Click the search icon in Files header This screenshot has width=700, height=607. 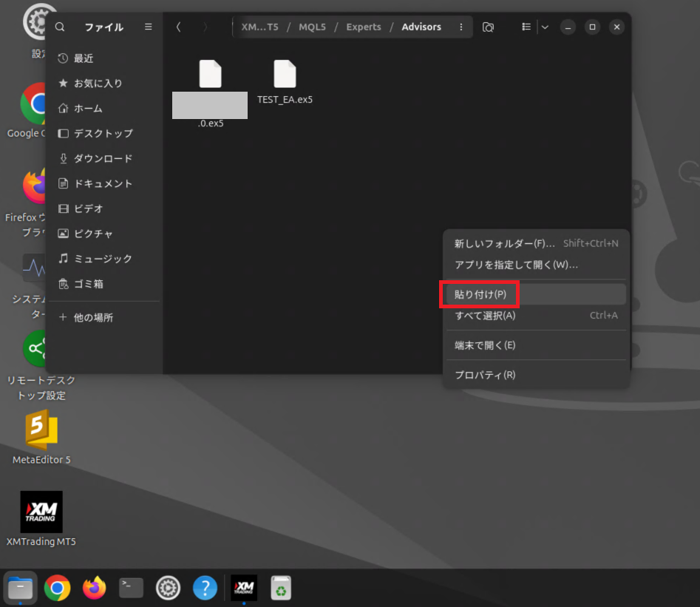(x=60, y=27)
